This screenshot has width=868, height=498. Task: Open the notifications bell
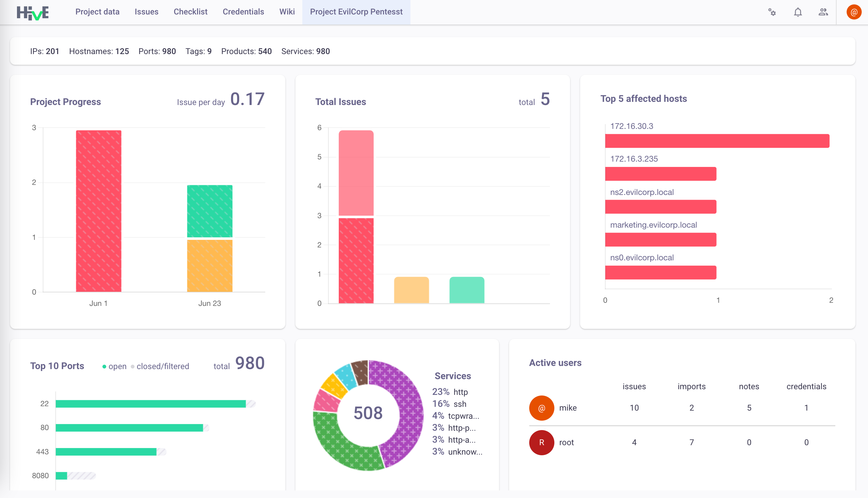coord(798,12)
